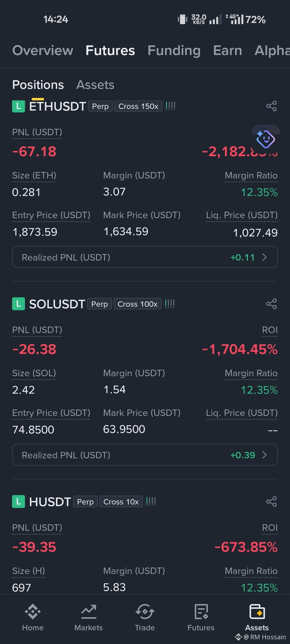Expand ETHUSDT Realized PNL details
The width and height of the screenshot is (290, 644).
tap(145, 257)
